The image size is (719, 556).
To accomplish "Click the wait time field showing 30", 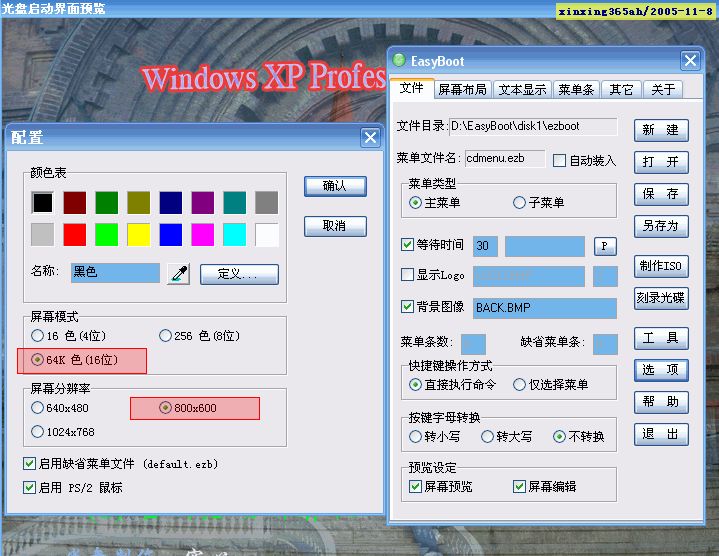I will click(485, 246).
